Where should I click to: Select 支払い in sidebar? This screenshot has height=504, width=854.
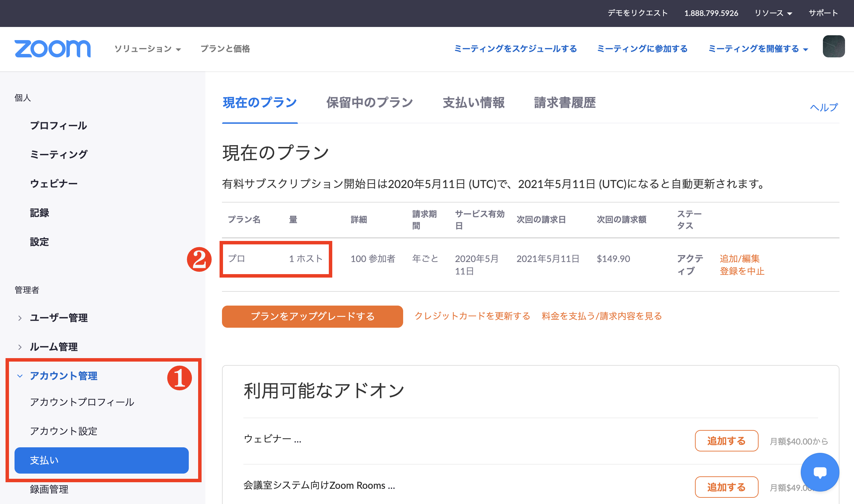coord(102,460)
